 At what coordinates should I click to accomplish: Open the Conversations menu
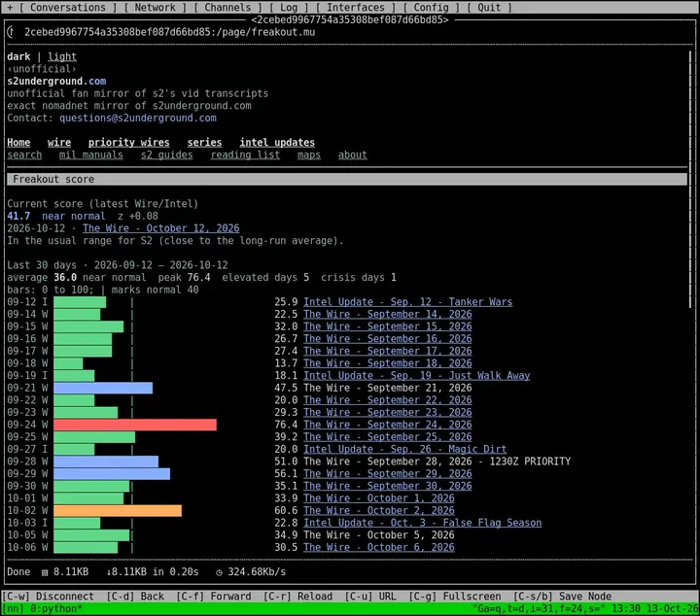68,8
